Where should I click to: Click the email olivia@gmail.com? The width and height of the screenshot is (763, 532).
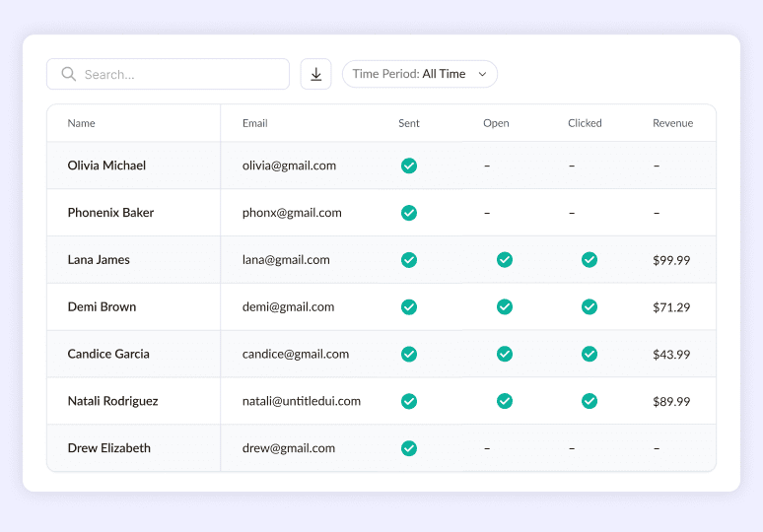click(x=289, y=166)
